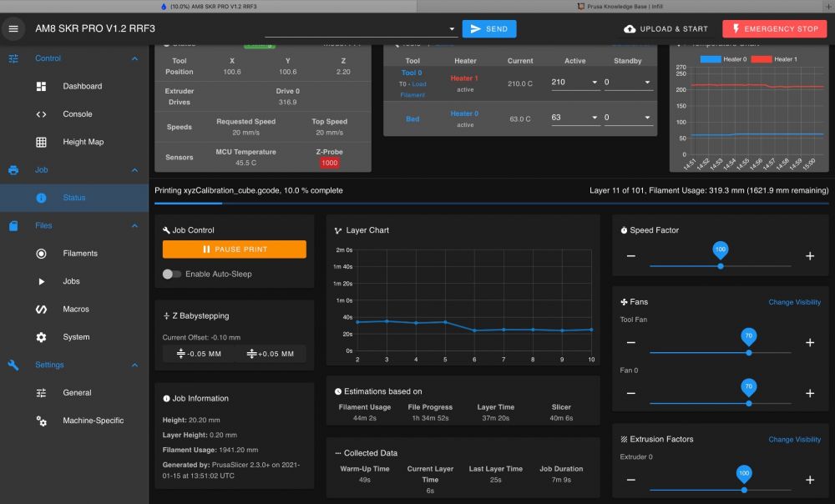
Task: Click the Filaments spool icon
Action: point(41,254)
